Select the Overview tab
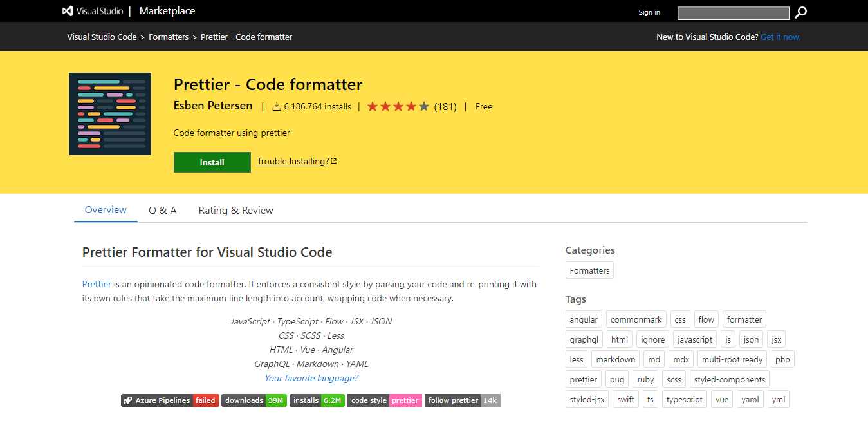Screen dimensions: 868x423 click(106, 210)
